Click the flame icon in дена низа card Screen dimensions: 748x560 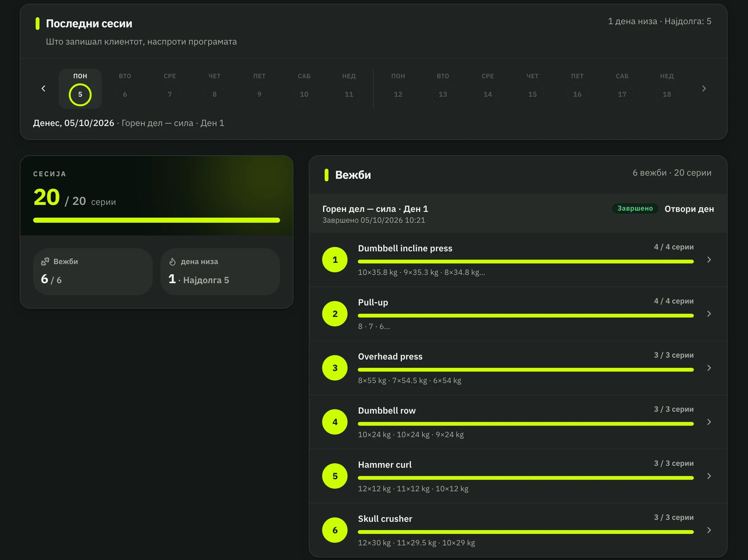(x=172, y=261)
